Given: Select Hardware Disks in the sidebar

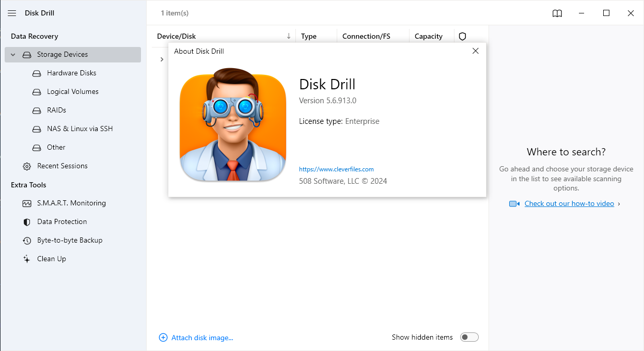Looking at the screenshot, I should 72,73.
